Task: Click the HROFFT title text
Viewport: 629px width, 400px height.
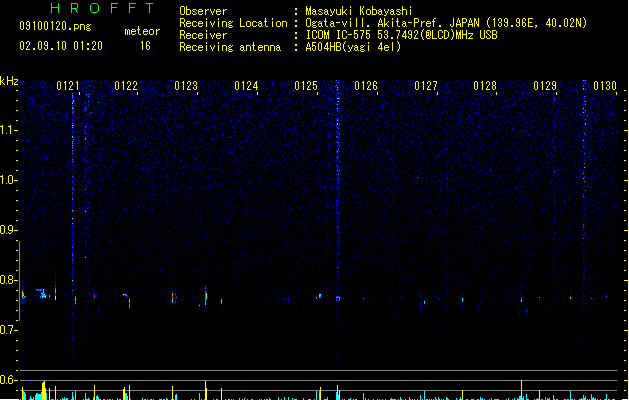Action: tap(102, 8)
